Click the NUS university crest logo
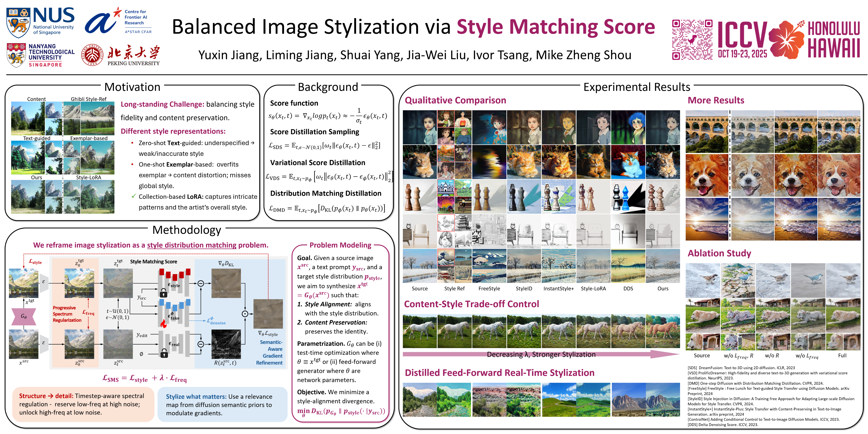Image resolution: width=868 pixels, height=434 pixels. click(19, 23)
